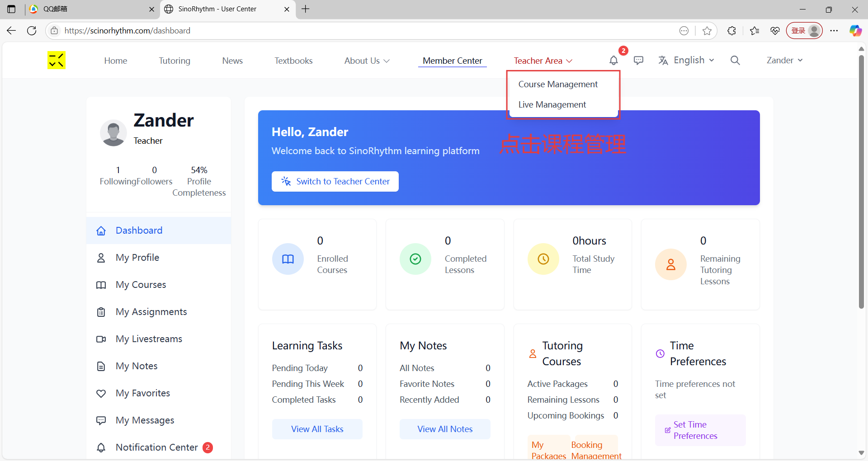868x461 pixels.
Task: Open My Favorites in the sidebar
Action: click(159, 393)
